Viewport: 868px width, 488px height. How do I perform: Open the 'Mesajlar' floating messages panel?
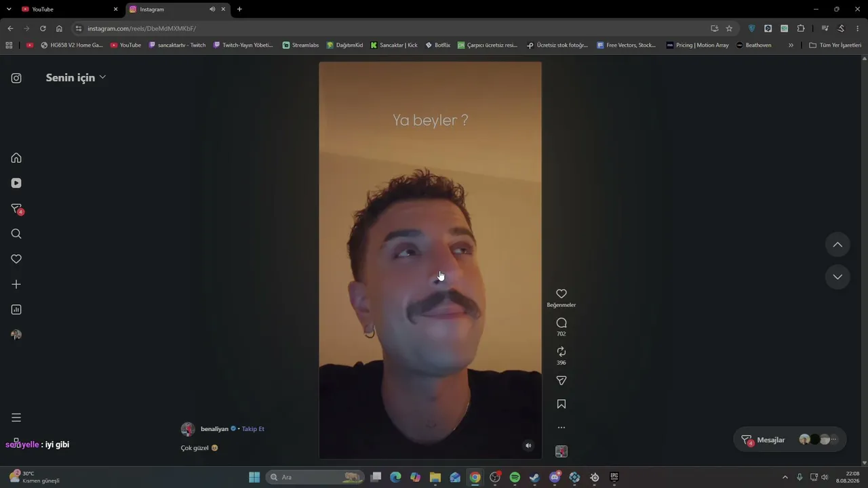point(790,440)
